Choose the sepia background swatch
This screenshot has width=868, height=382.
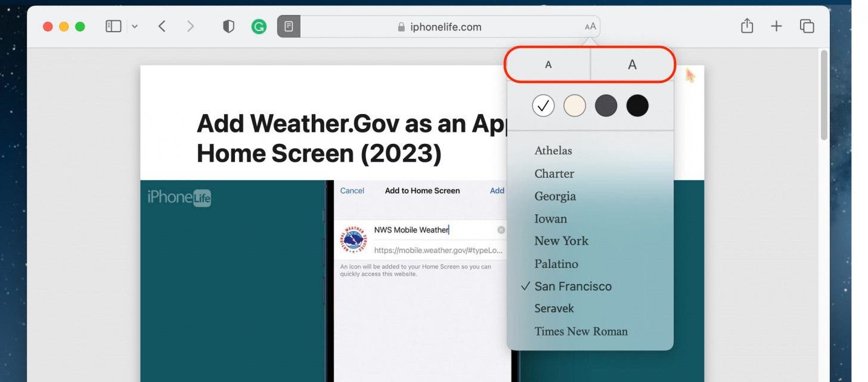click(x=575, y=106)
